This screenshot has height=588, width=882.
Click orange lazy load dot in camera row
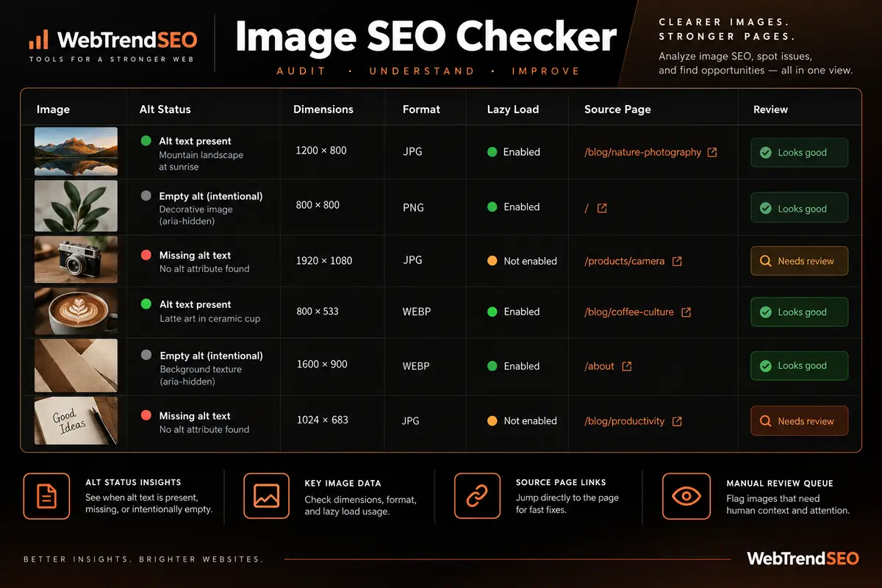click(492, 261)
